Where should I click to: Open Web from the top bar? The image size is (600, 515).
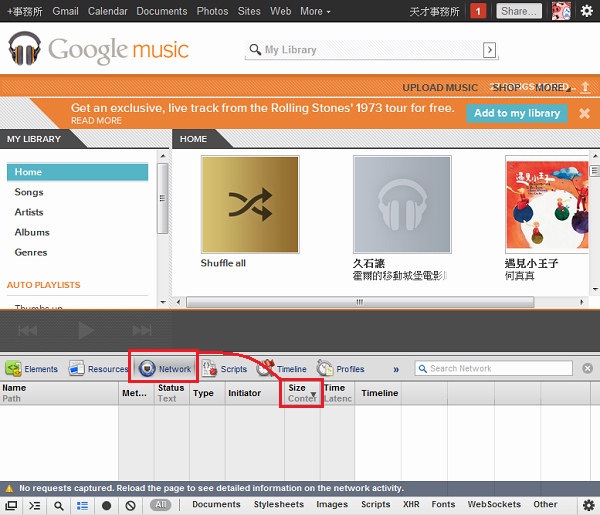280,11
